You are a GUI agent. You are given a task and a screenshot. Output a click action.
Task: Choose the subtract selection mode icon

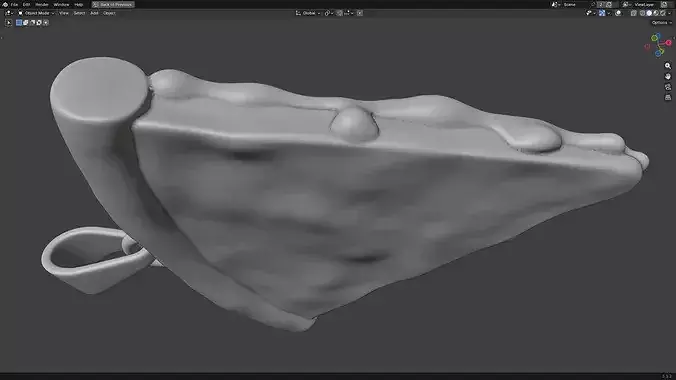coord(32,22)
